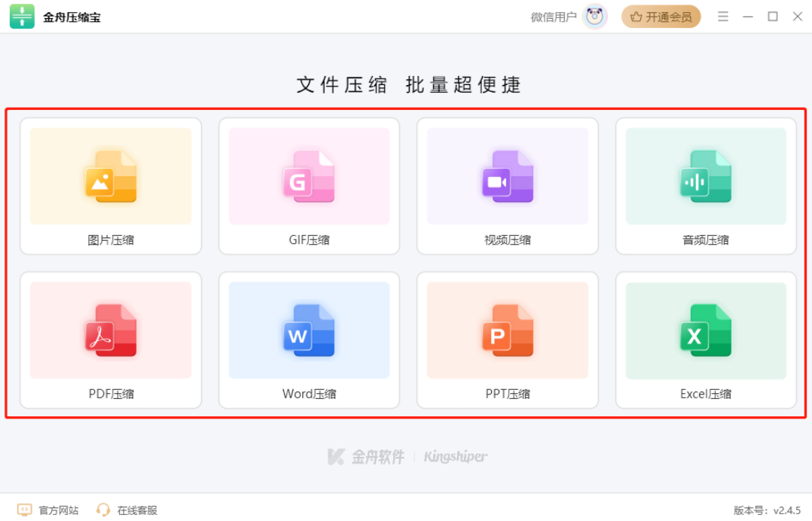
Task: Open the blue Word W file icon
Action: click(309, 331)
